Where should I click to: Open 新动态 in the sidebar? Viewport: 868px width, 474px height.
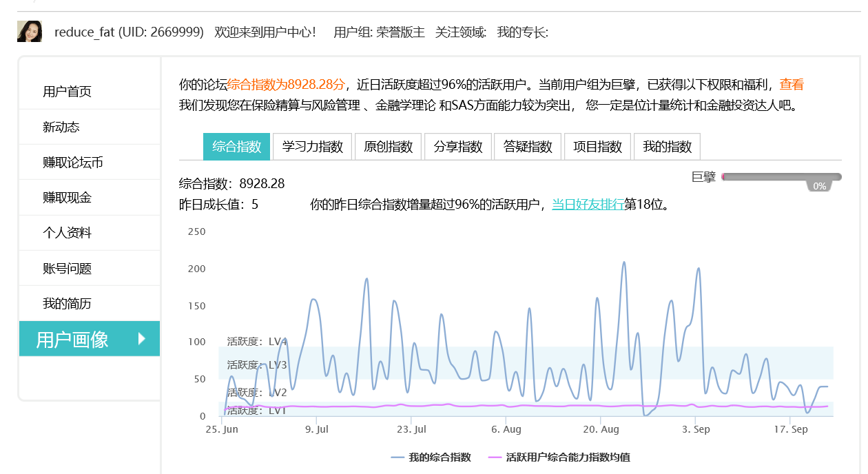pos(90,127)
